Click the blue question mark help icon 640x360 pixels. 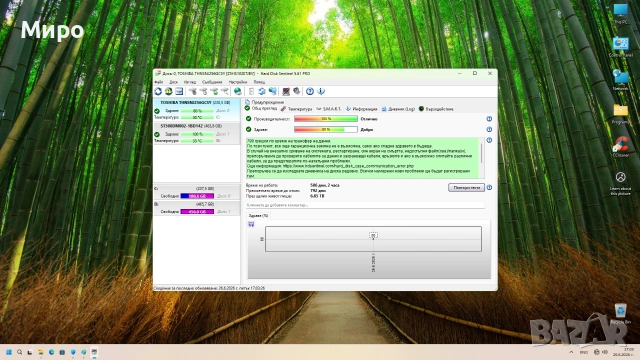[x=310, y=91]
